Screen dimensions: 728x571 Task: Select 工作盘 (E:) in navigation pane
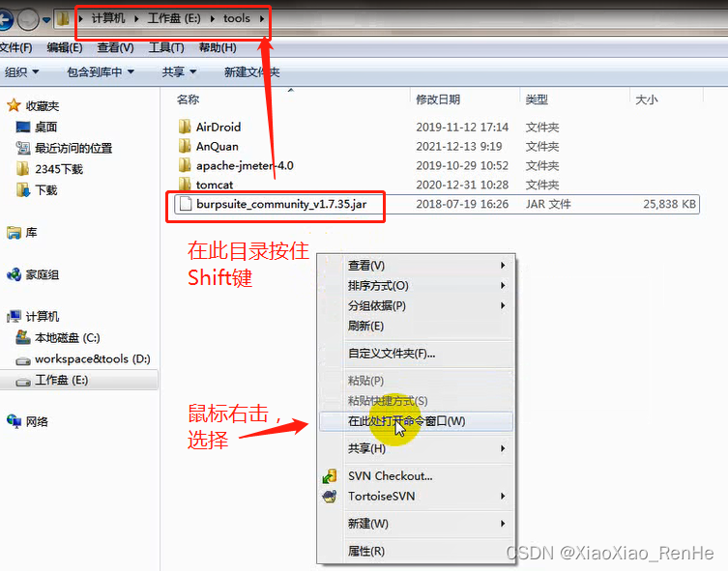[61, 380]
